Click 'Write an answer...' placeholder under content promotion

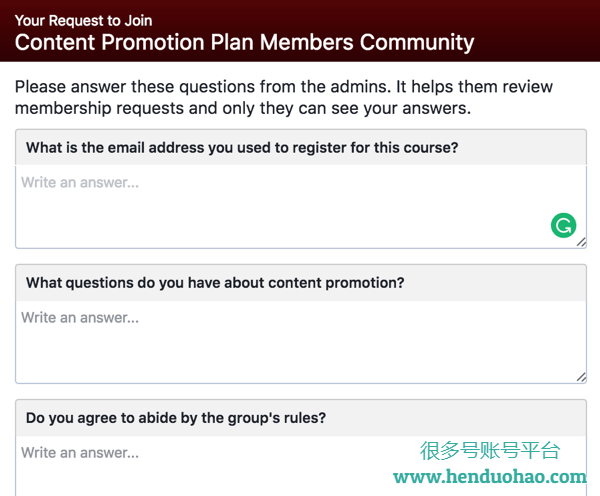pyautogui.click(x=80, y=318)
